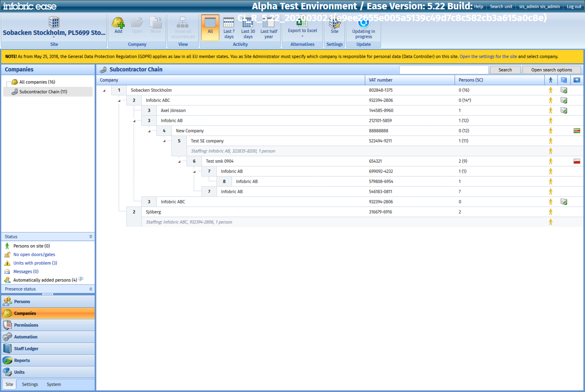Switch to the System bottom tab
Screen dimensions: 585x392
click(54, 384)
